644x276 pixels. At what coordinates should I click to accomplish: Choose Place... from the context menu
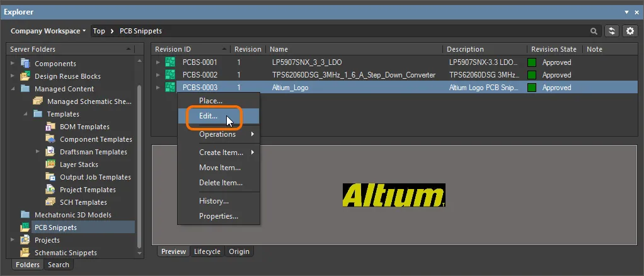tap(219, 101)
